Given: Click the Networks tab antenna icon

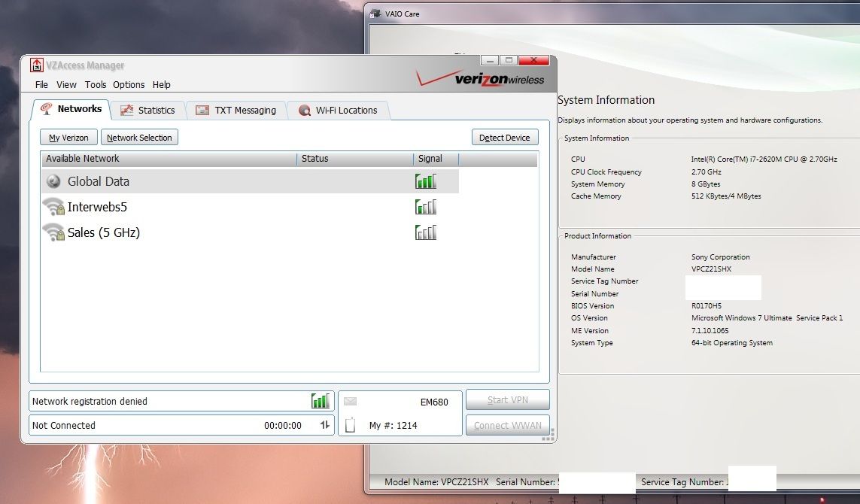Looking at the screenshot, I should point(47,108).
